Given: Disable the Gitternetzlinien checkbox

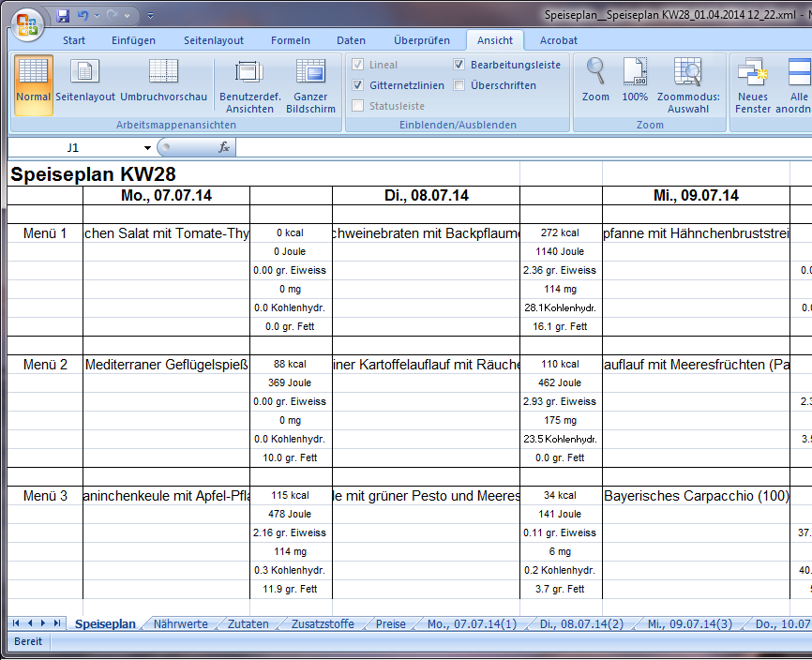Looking at the screenshot, I should 357,85.
